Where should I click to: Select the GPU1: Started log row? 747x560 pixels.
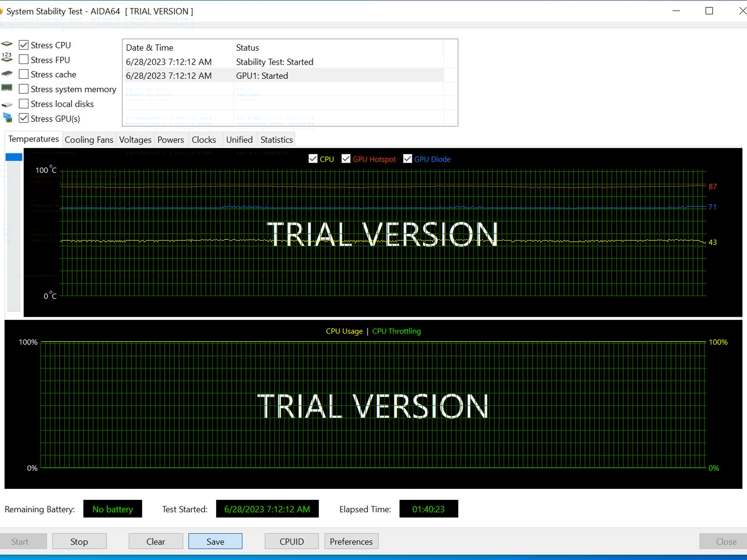[x=262, y=76]
